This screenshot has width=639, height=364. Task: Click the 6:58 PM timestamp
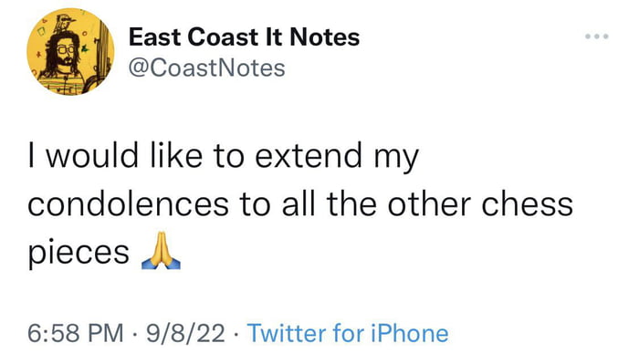76,333
